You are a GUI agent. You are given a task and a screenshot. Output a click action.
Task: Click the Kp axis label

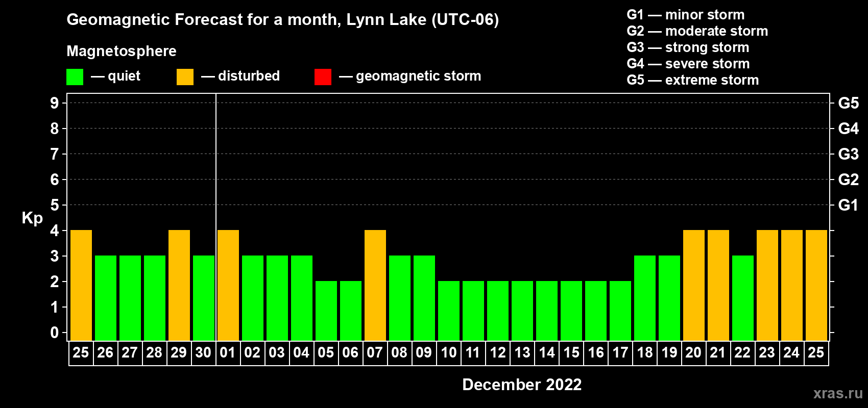point(32,218)
